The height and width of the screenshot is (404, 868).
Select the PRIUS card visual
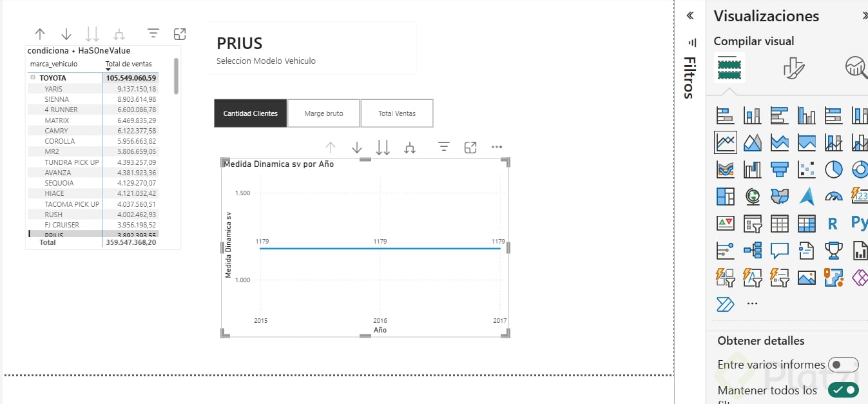coord(313,48)
